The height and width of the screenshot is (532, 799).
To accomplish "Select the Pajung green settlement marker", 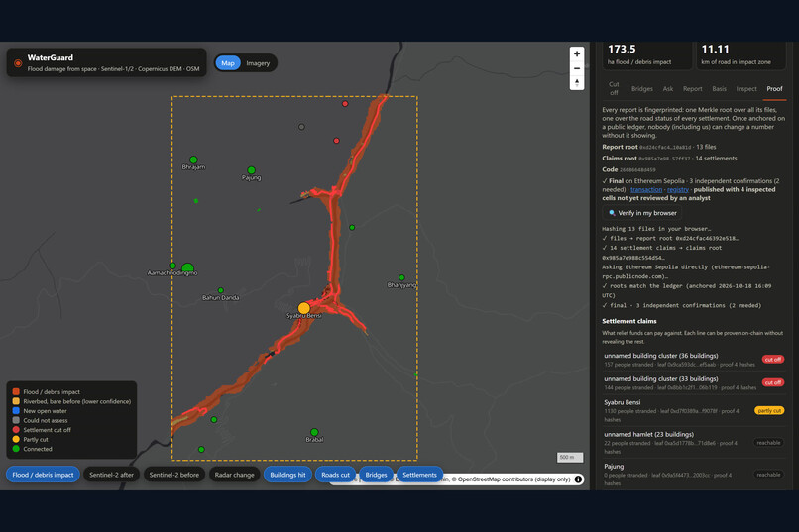I will (x=251, y=170).
